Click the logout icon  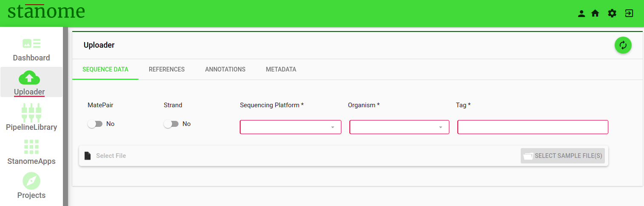point(629,14)
